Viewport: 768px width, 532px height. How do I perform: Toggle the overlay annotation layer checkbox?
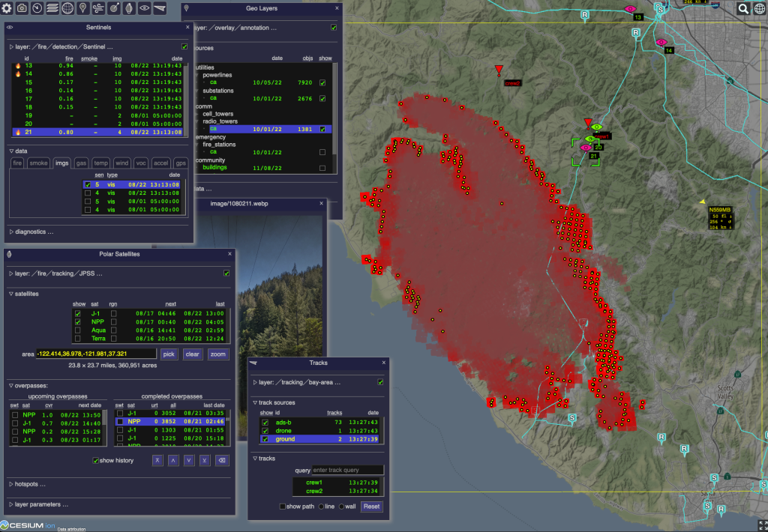pyautogui.click(x=334, y=28)
